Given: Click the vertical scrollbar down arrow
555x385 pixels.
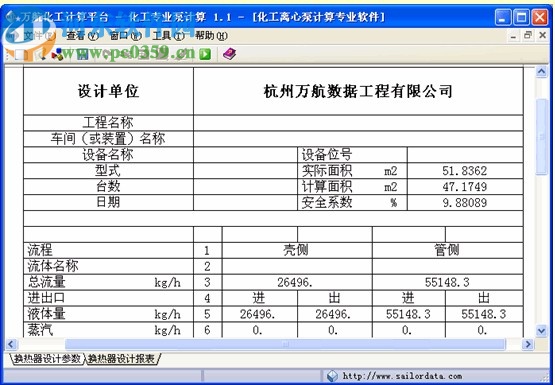Looking at the screenshot, I should point(541,331).
